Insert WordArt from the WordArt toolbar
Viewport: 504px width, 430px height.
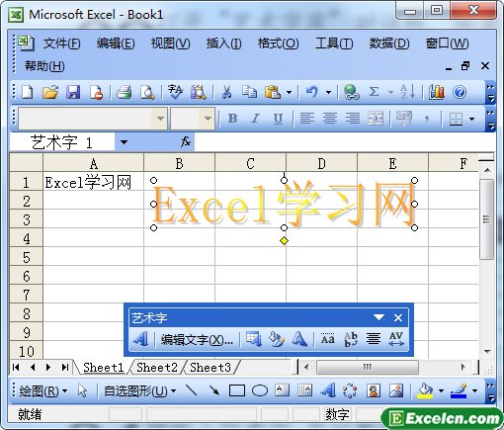click(x=140, y=339)
